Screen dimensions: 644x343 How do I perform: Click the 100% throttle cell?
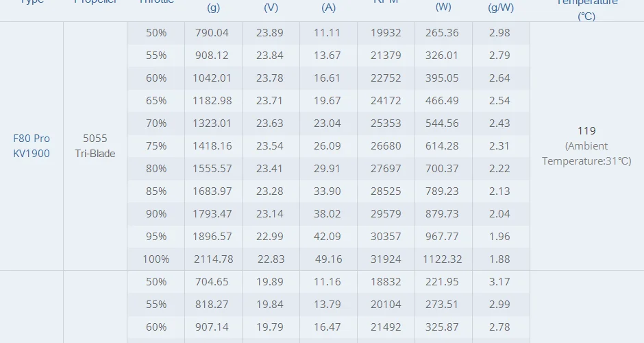(156, 259)
